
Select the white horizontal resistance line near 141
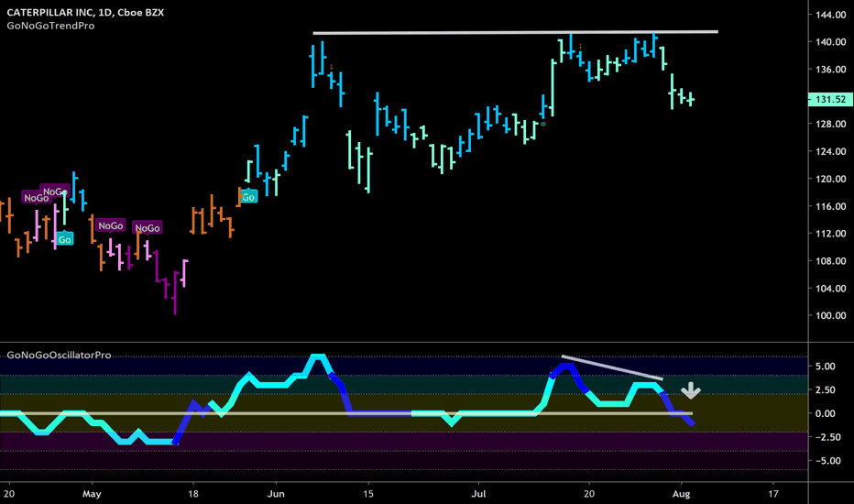click(x=515, y=33)
